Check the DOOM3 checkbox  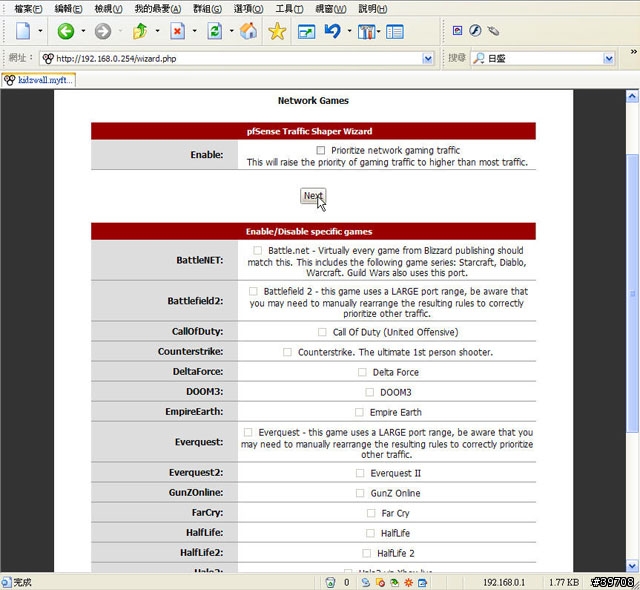369,392
